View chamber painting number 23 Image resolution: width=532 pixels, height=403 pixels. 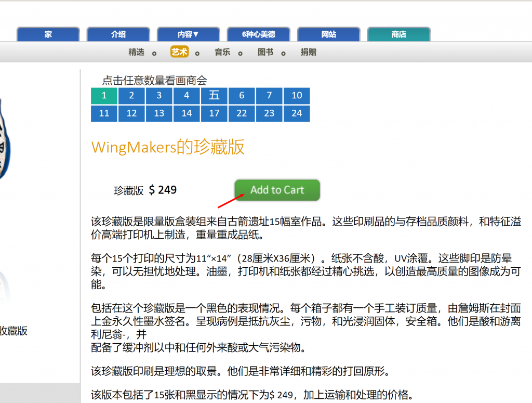click(x=269, y=113)
